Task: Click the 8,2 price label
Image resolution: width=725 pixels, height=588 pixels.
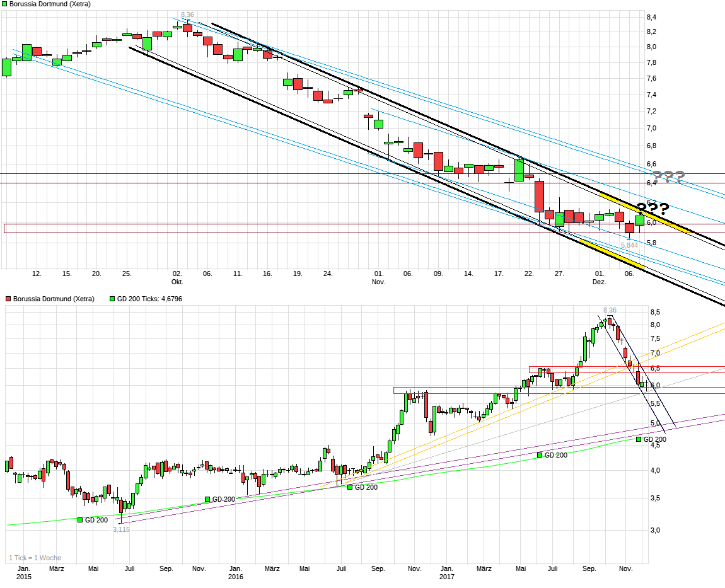Action: click(x=651, y=32)
